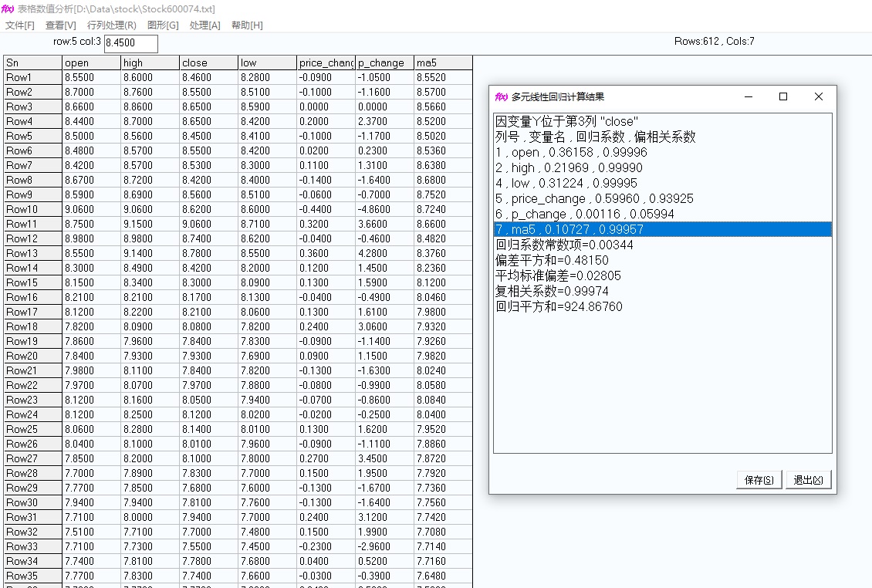872x588 pixels.
Task: Select result line '1 , open , 0.36158'
Action: [662, 153]
